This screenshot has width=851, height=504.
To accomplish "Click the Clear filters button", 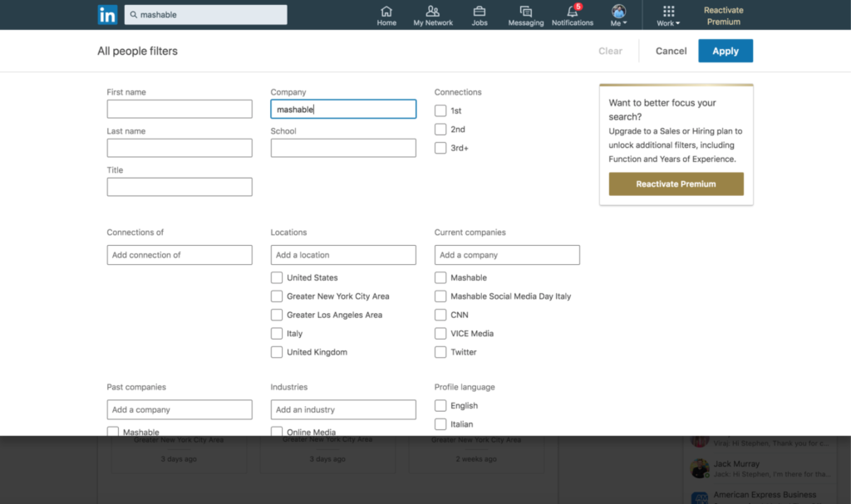I will click(x=611, y=51).
